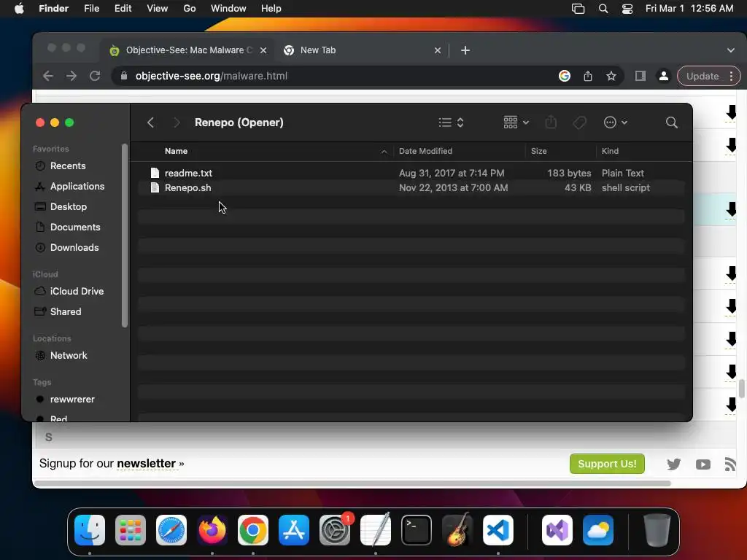Viewport: 747px width, 560px height.
Task: Open the YouTube icon on webpage footer
Action: [703, 464]
